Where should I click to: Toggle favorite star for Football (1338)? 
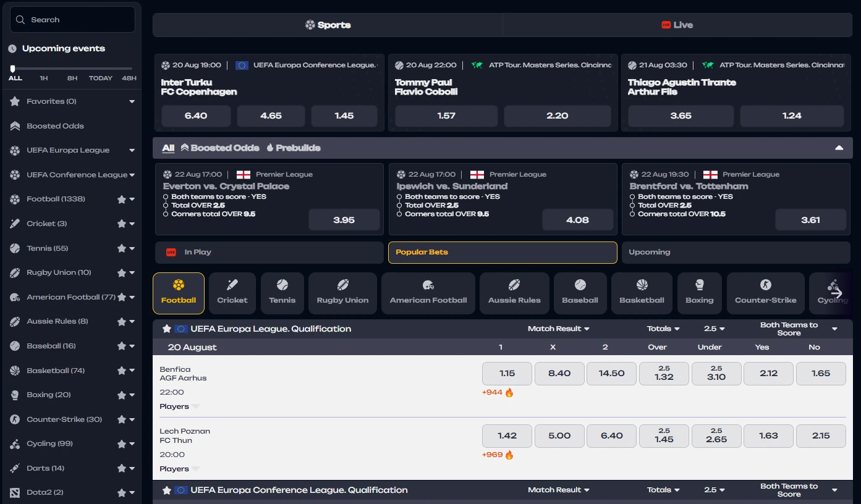pos(122,199)
